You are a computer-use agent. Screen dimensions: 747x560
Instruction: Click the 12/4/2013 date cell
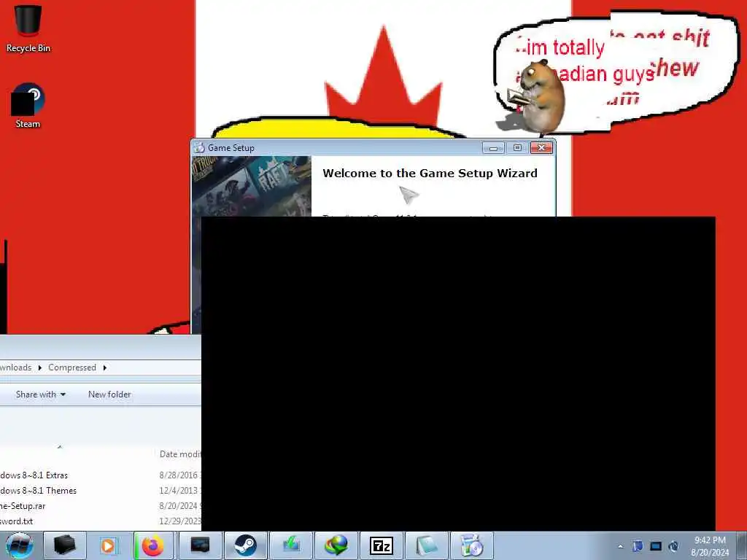click(x=179, y=491)
